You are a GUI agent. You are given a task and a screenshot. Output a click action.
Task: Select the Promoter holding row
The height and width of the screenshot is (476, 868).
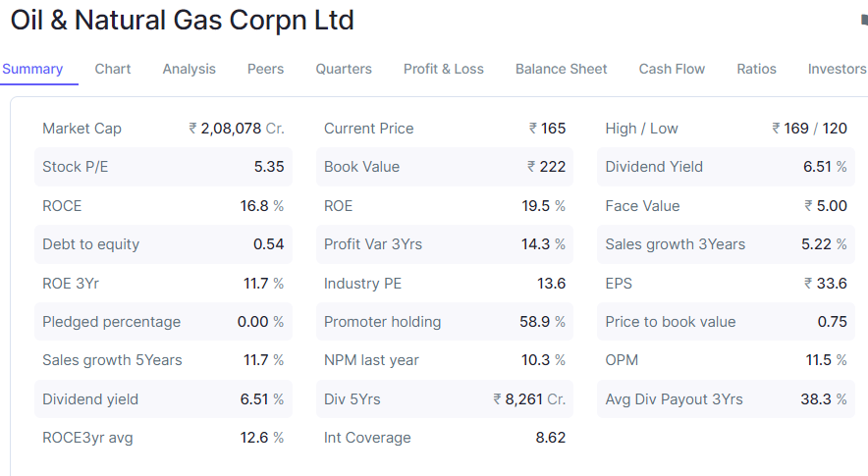pyautogui.click(x=444, y=322)
